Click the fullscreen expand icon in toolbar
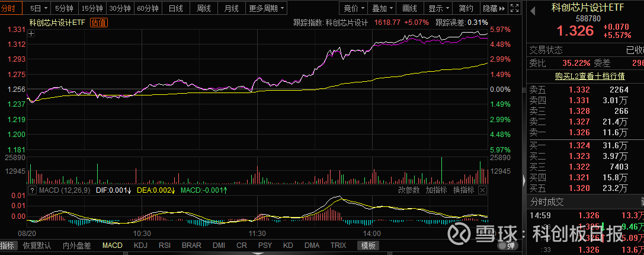The image size is (644, 255). point(514,8)
